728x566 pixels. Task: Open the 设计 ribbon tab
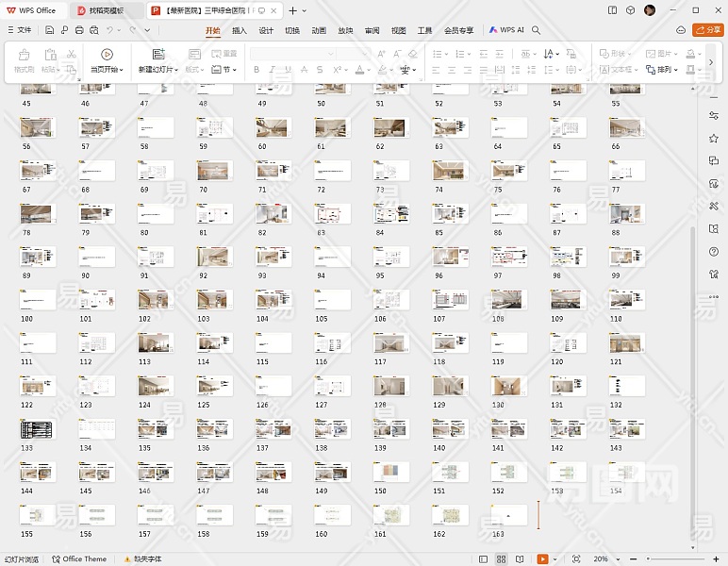[266, 30]
